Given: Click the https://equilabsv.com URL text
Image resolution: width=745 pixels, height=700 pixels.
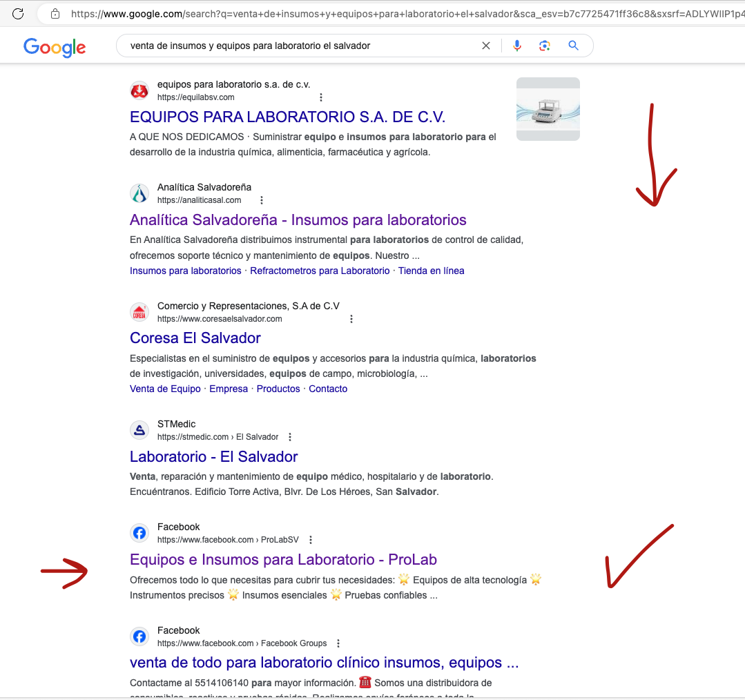Looking at the screenshot, I should (x=196, y=97).
